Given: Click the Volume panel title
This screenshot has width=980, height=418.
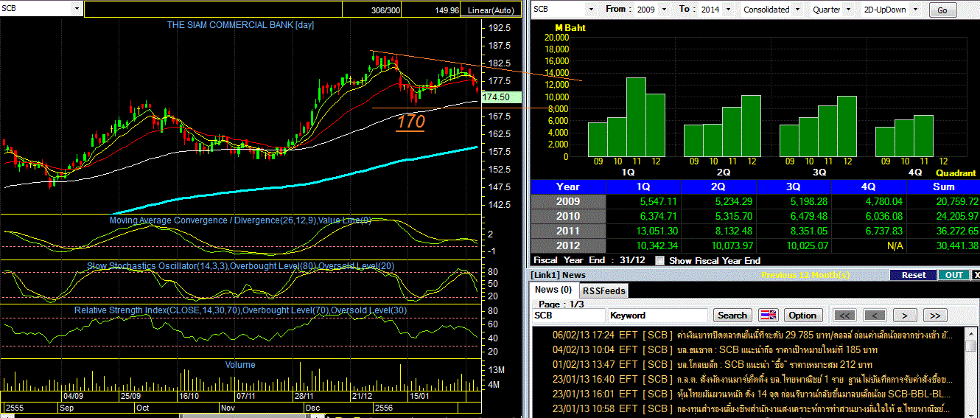Looking at the screenshot, I should click(x=240, y=365).
